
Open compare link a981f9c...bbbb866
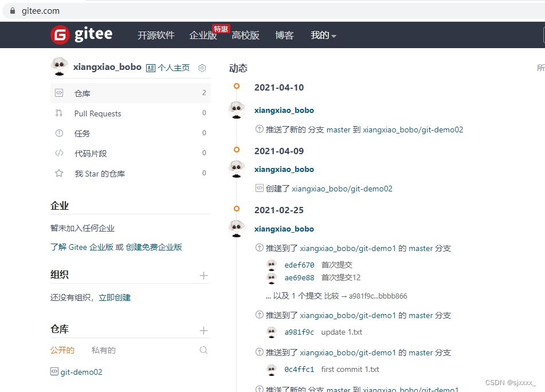pos(378,296)
